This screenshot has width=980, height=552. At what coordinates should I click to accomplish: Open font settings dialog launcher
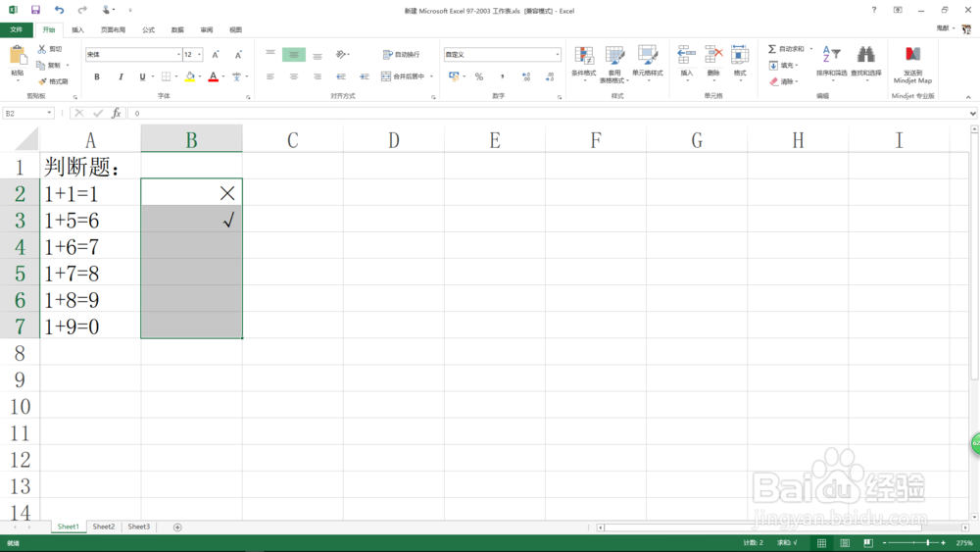[x=248, y=97]
